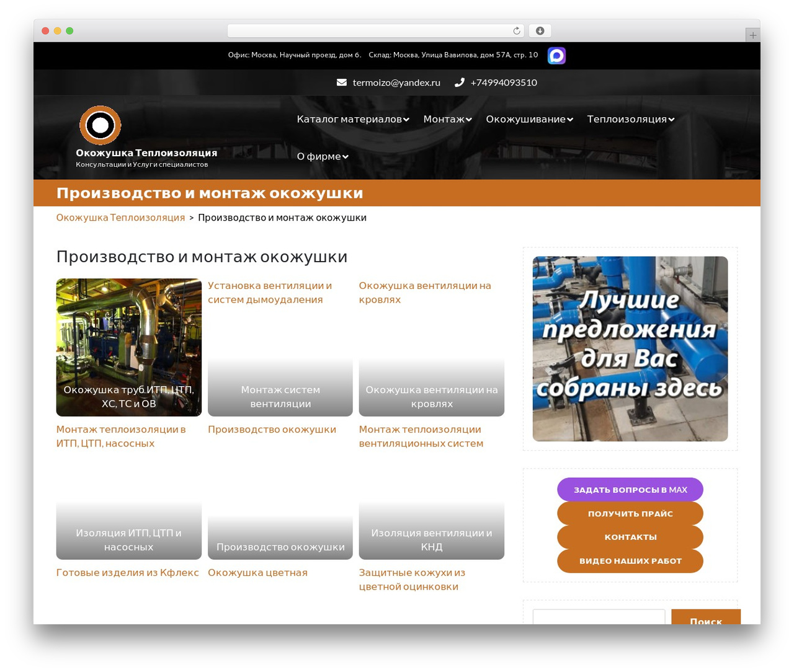Open Монтаж menu item
This screenshot has height=672, width=794.
point(444,119)
